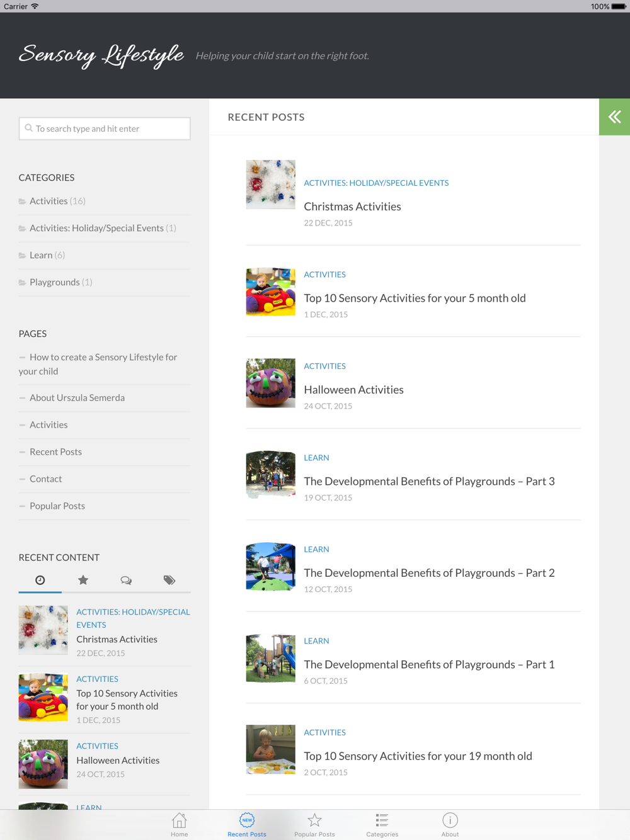The width and height of the screenshot is (630, 840).
Task: Open Halloween Activities pumpkin thumbnail in main list
Action: pos(271,383)
